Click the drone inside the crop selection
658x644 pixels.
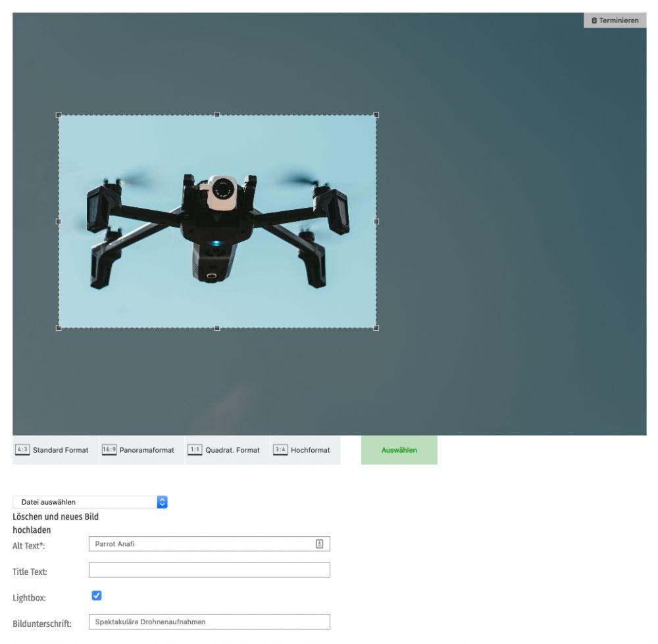pos(217,231)
